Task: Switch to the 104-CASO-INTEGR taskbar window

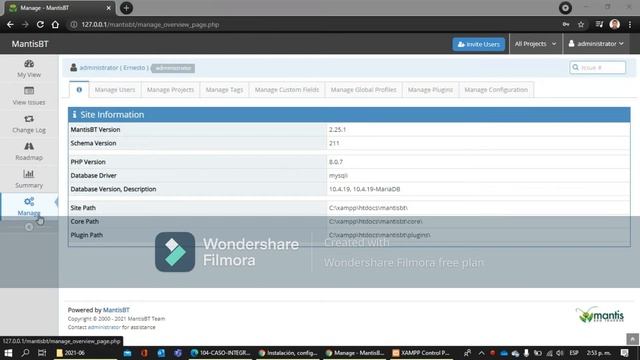Action: tap(221, 353)
